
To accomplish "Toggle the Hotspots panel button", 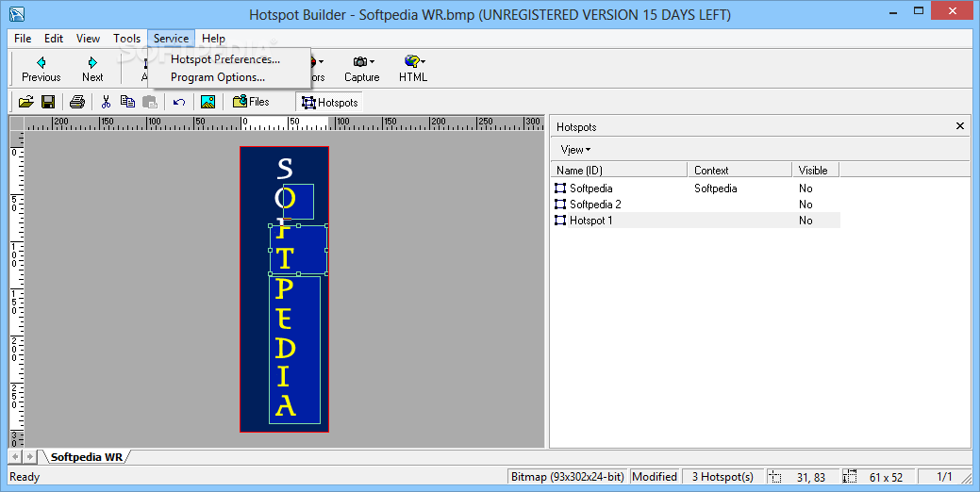I will point(329,103).
